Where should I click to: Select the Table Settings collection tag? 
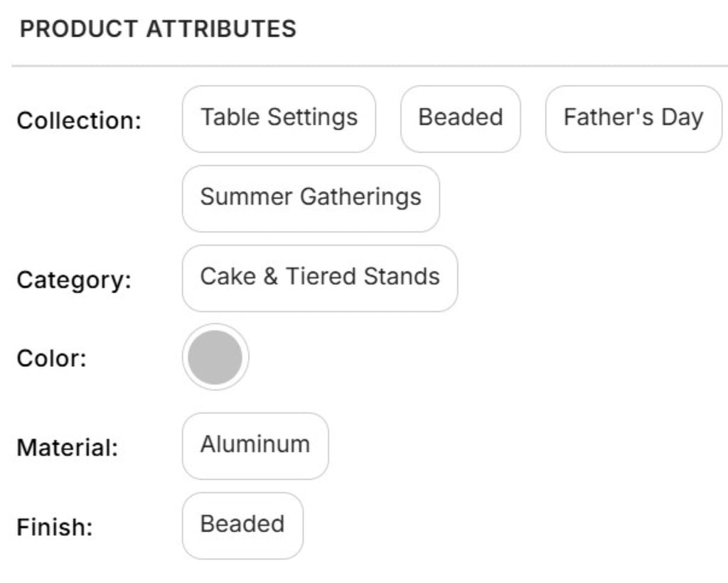279,118
